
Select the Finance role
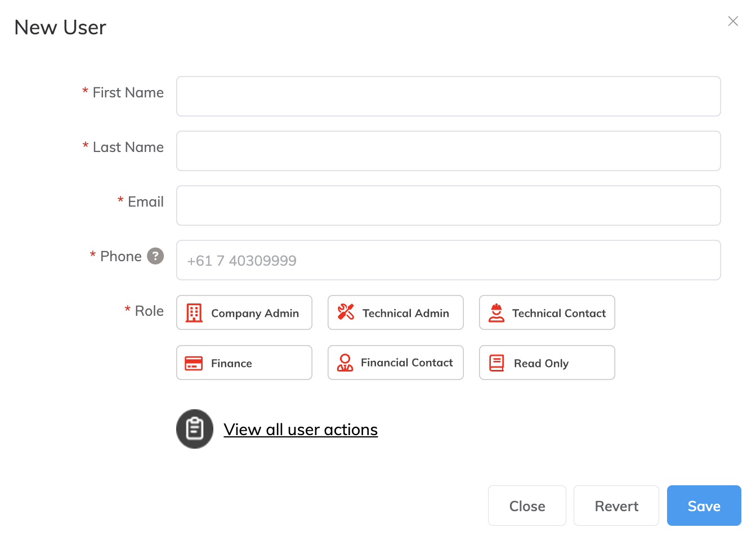(x=244, y=363)
